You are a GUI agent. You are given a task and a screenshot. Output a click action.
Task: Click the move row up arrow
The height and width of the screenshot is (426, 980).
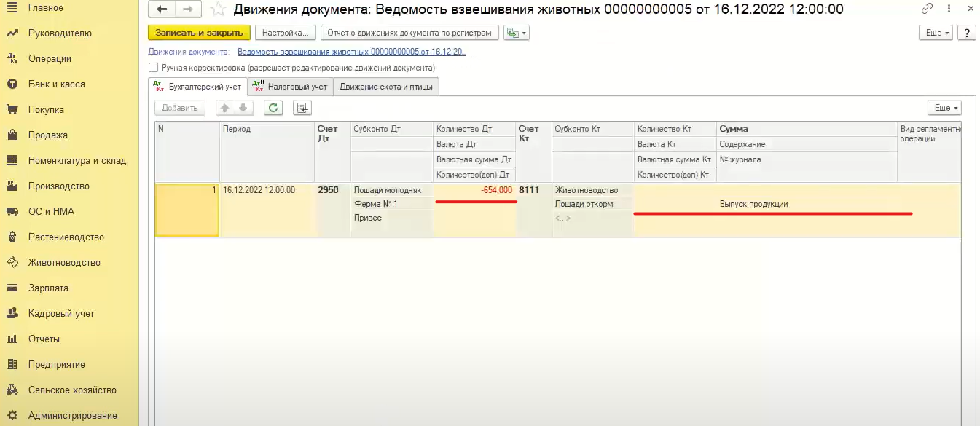coord(224,108)
